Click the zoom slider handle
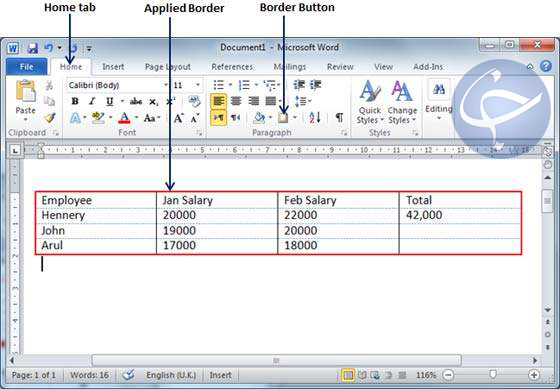 pos(493,374)
